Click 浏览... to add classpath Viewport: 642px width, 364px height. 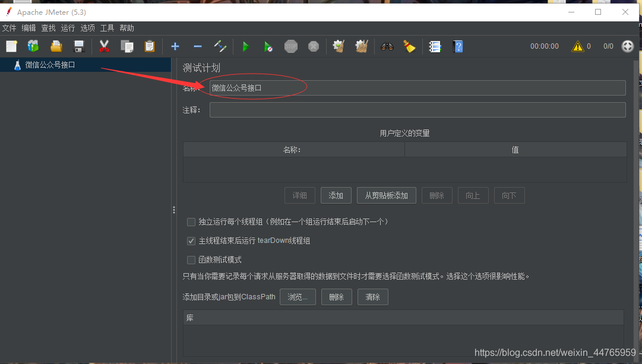pyautogui.click(x=298, y=297)
